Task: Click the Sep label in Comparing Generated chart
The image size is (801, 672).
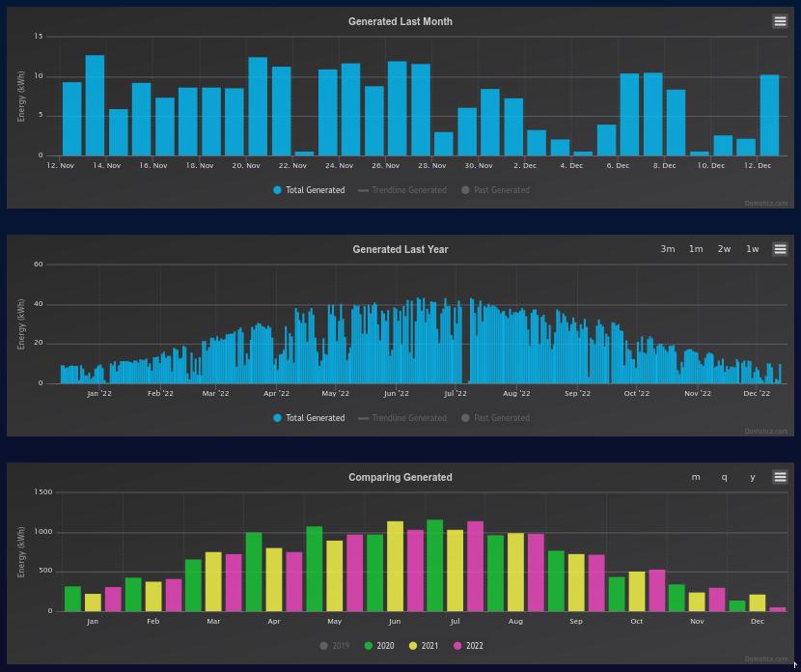Action: point(576,622)
